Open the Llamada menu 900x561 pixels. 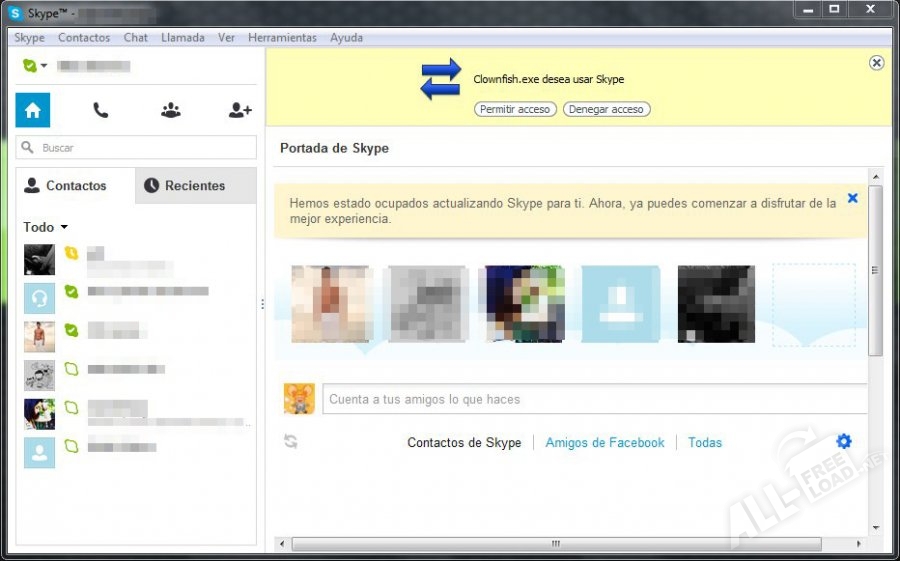[183, 38]
